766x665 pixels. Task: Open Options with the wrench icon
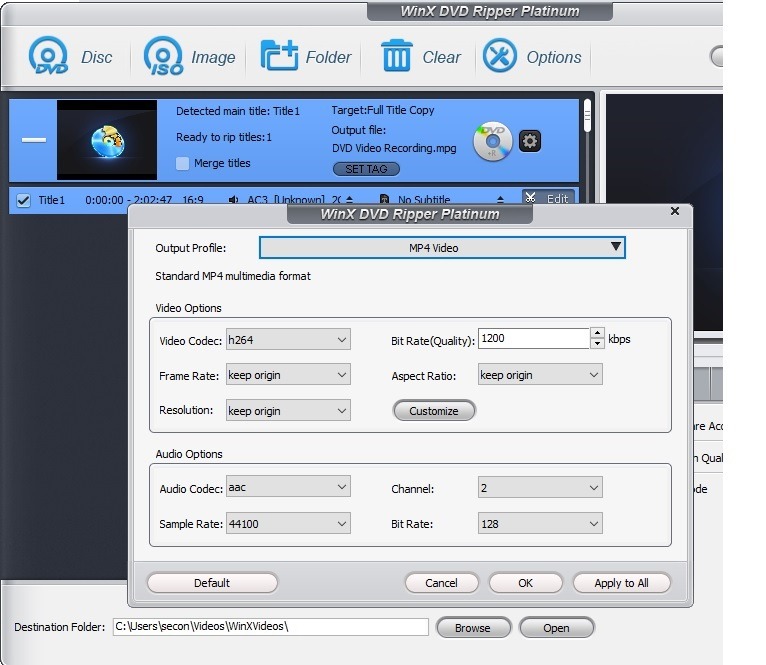tap(500, 56)
